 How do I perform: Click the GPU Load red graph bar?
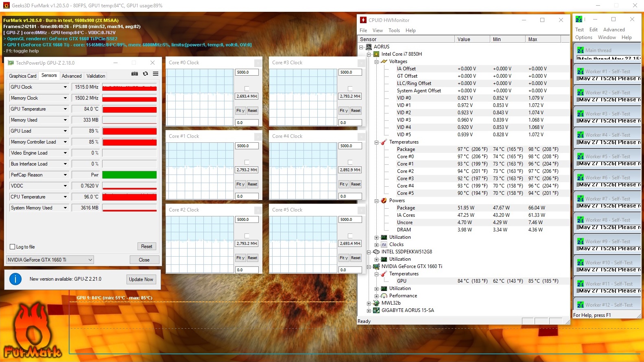(x=129, y=131)
